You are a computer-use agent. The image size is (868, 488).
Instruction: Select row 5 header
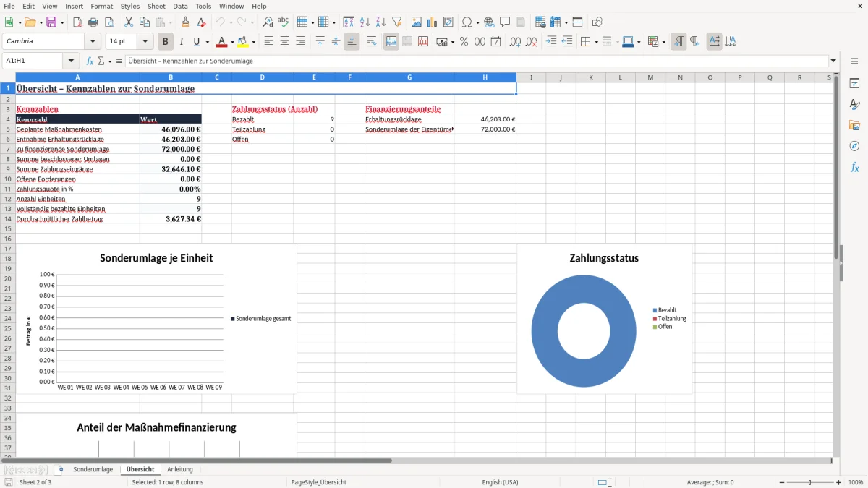point(8,129)
